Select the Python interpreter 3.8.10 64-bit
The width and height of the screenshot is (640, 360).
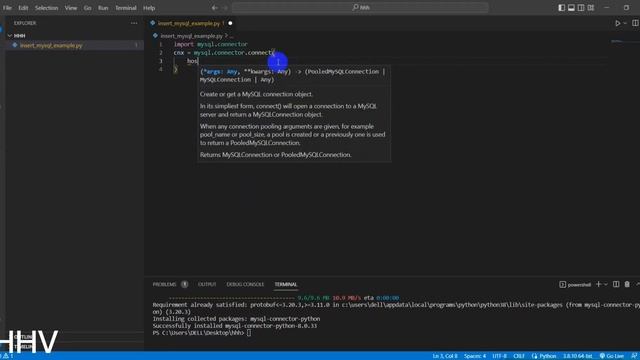pyautogui.click(x=578, y=356)
